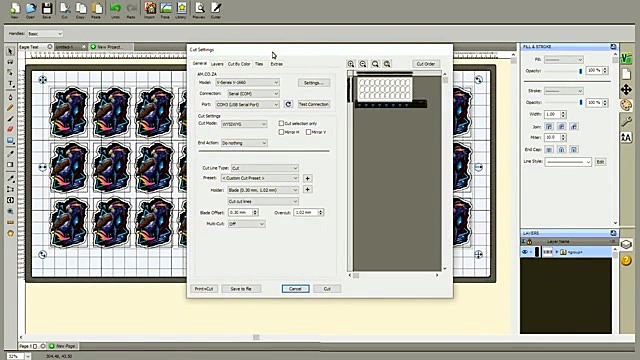This screenshot has height=360, width=640.
Task: Toggle visibility eye of the group layer
Action: (525, 252)
